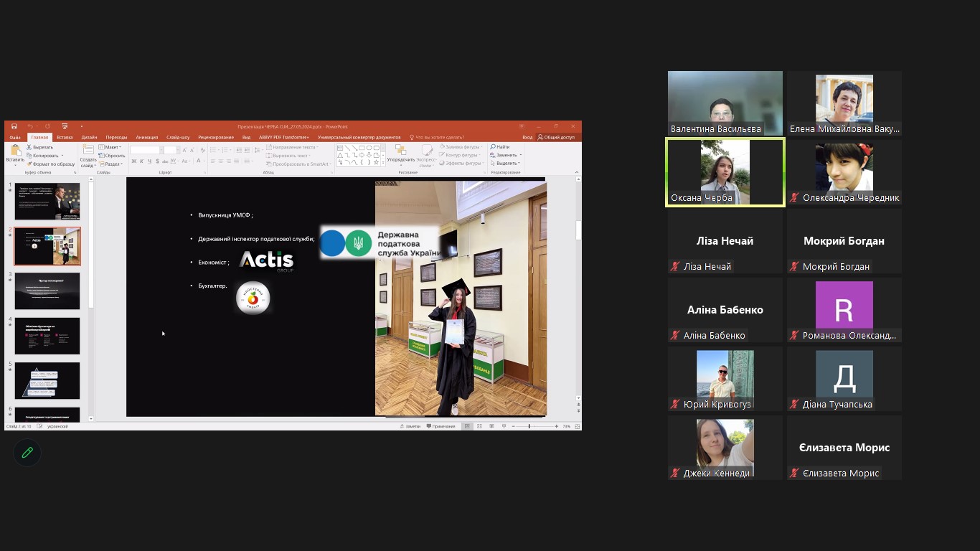The width and height of the screenshot is (980, 551).
Task: Switch to the Дизайн ribbon tab
Action: pyautogui.click(x=89, y=137)
